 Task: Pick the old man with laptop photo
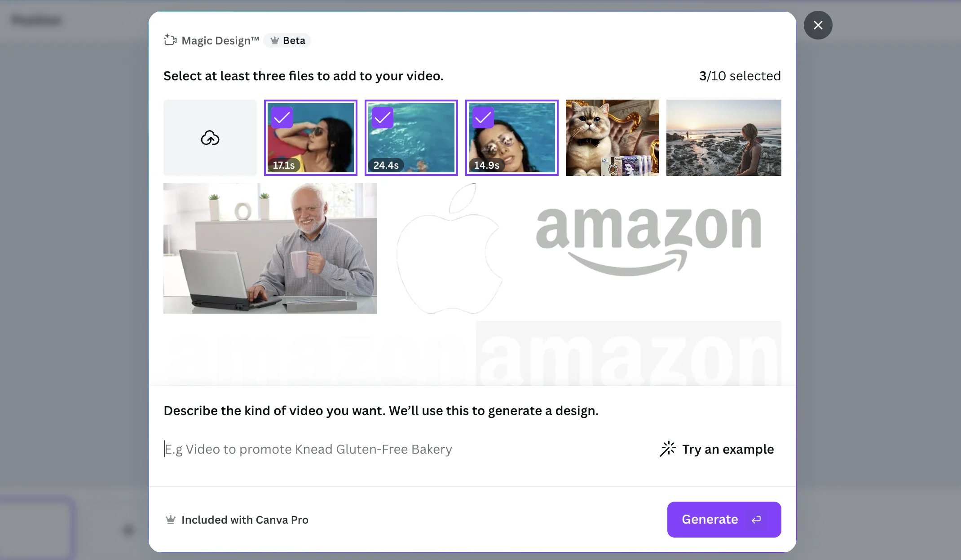click(270, 248)
